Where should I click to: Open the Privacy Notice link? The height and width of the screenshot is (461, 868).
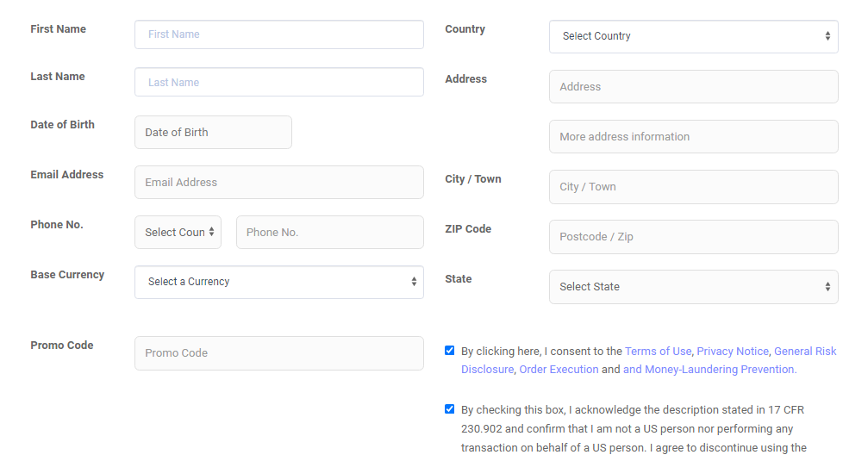coord(733,352)
